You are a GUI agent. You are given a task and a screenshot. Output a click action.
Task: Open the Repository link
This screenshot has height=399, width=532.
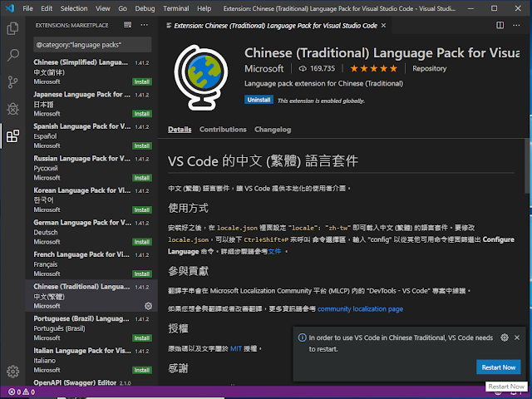coord(429,68)
